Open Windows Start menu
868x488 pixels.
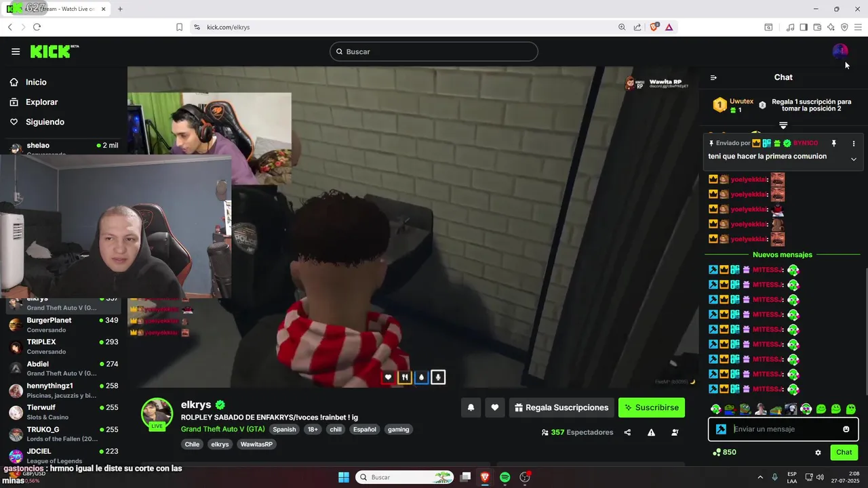coord(344,477)
